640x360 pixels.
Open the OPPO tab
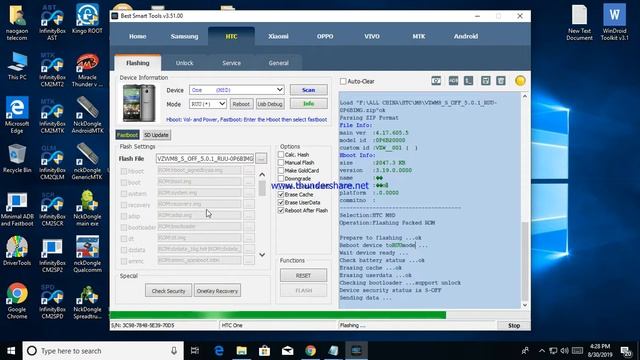(x=325, y=36)
